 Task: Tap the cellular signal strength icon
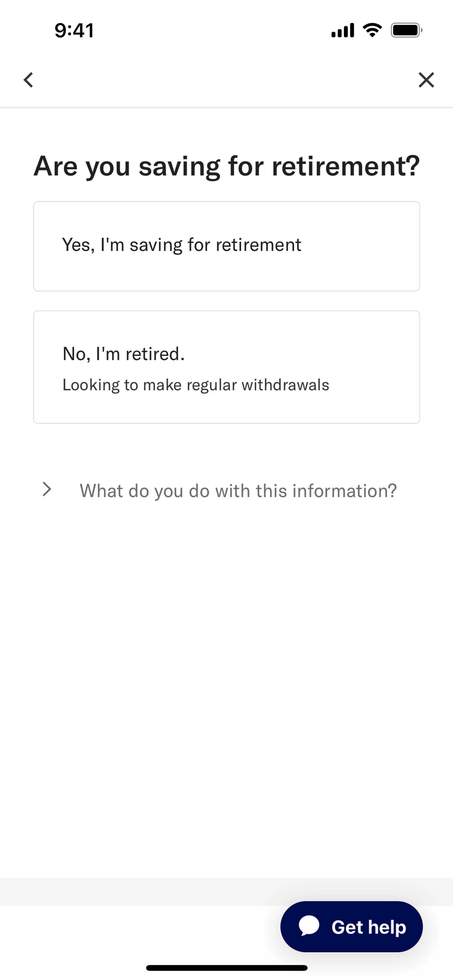click(x=343, y=30)
